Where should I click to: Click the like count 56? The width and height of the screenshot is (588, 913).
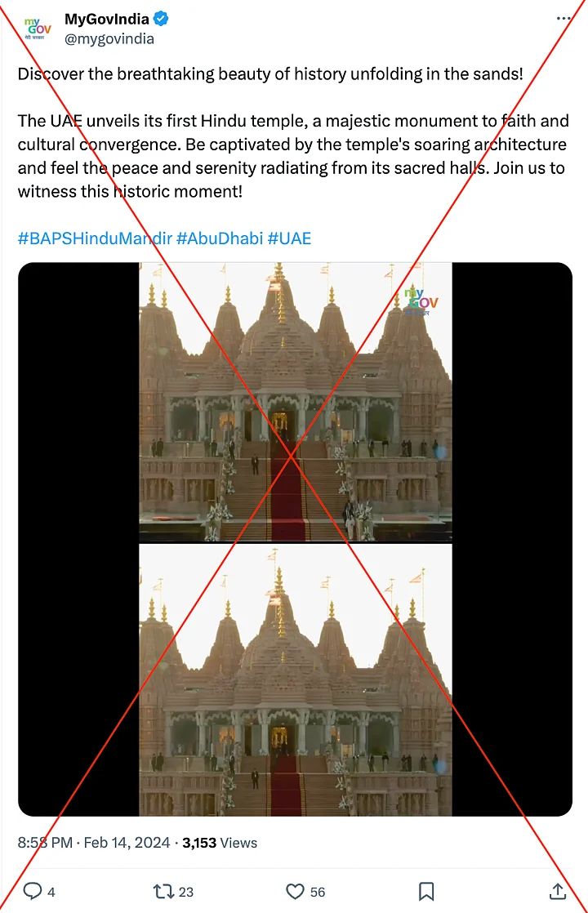(318, 892)
